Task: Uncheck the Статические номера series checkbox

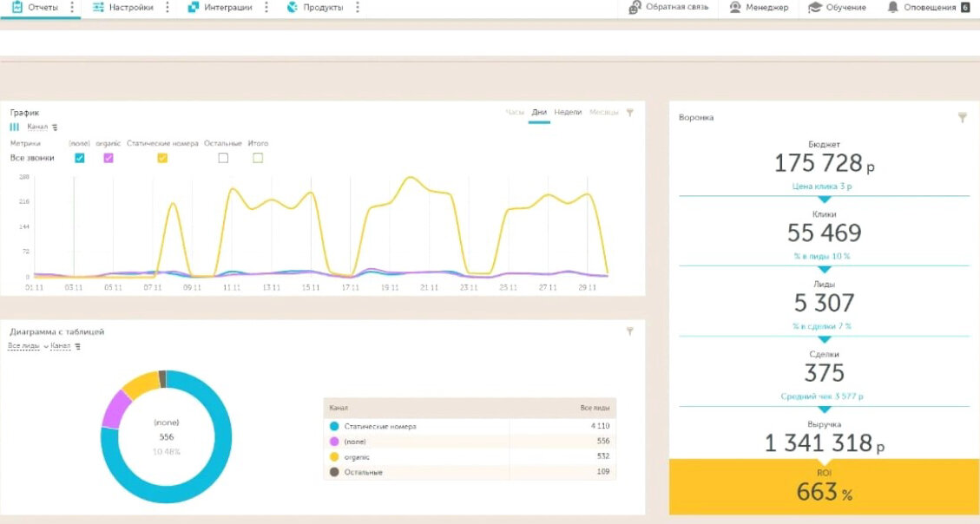Action: pyautogui.click(x=162, y=158)
